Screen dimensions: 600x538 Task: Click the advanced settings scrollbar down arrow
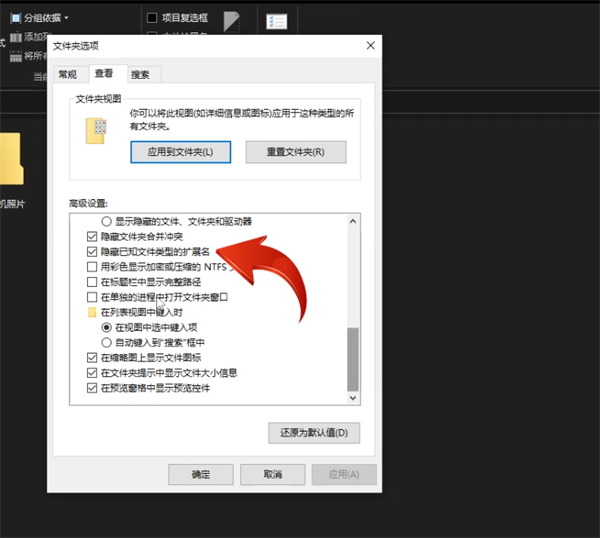point(352,397)
